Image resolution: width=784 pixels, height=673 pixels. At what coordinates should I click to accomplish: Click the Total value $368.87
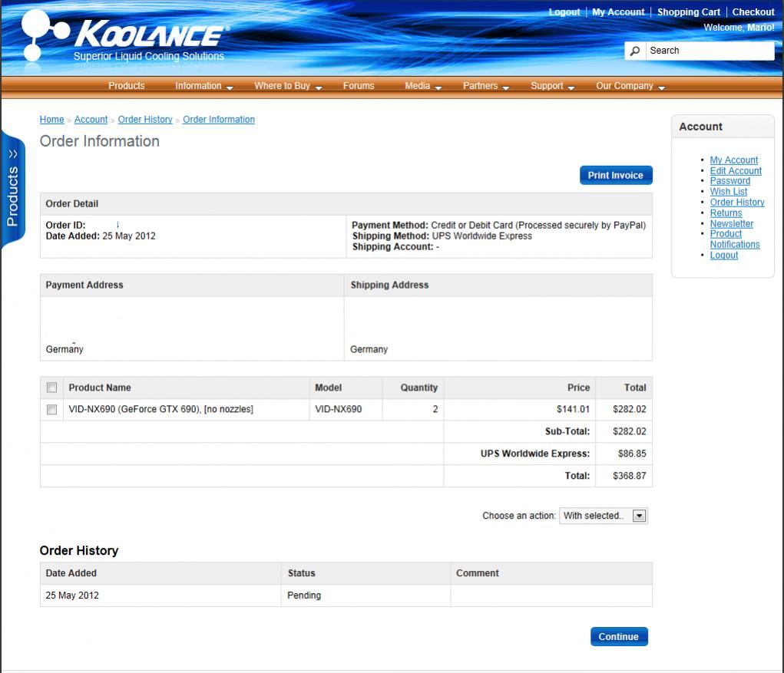pos(629,476)
